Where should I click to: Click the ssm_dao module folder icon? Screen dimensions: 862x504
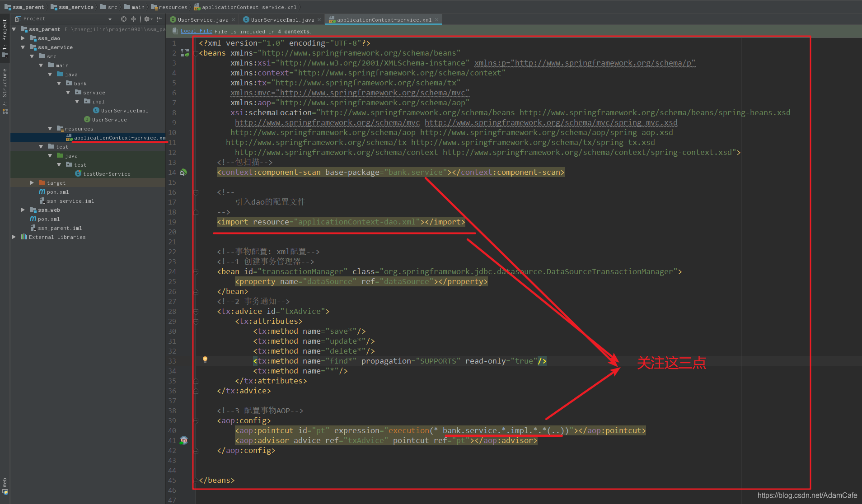(x=33, y=38)
